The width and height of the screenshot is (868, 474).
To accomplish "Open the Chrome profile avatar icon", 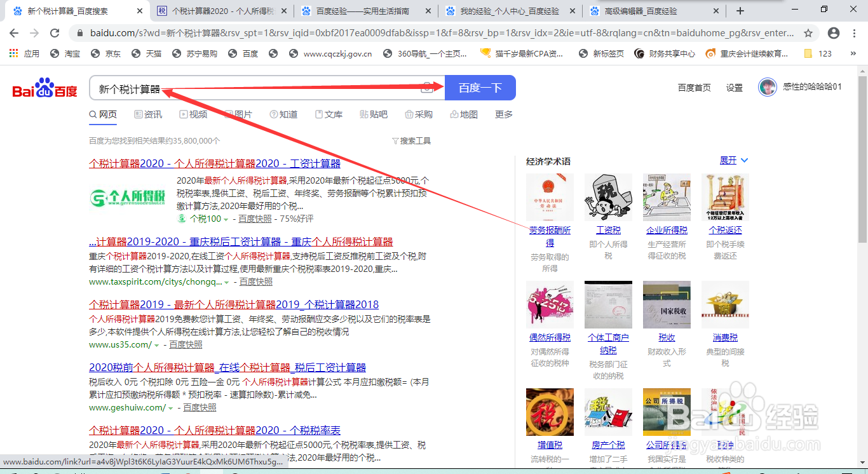I will pos(834,33).
